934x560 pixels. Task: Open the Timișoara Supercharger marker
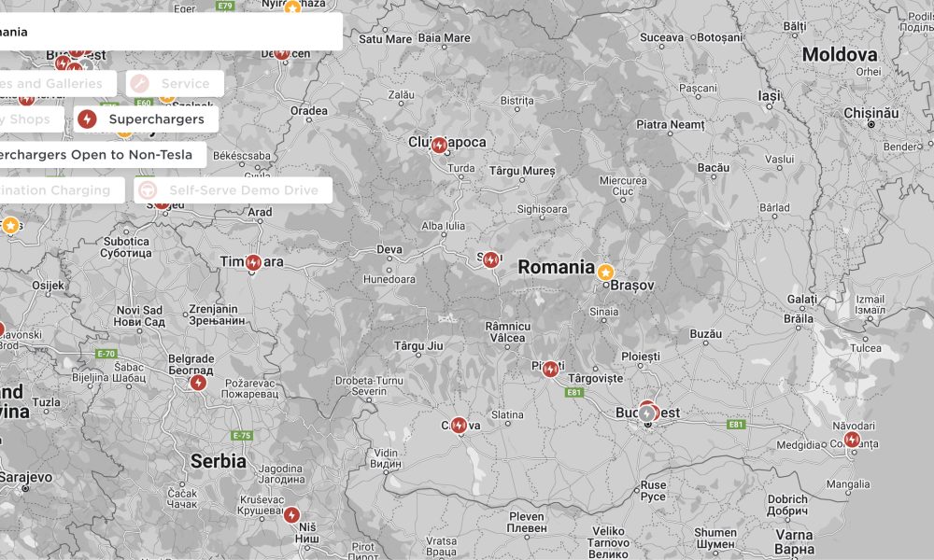coord(253,262)
